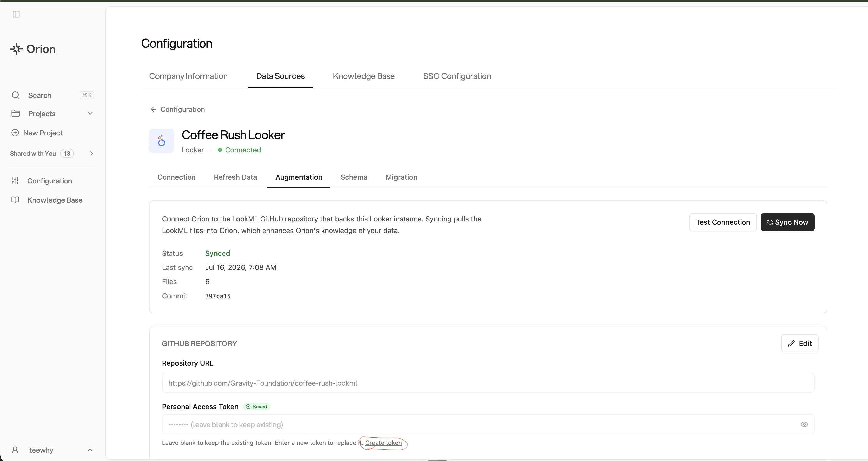
Task: Open the teewhy account menu chevron
Action: pyautogui.click(x=90, y=450)
